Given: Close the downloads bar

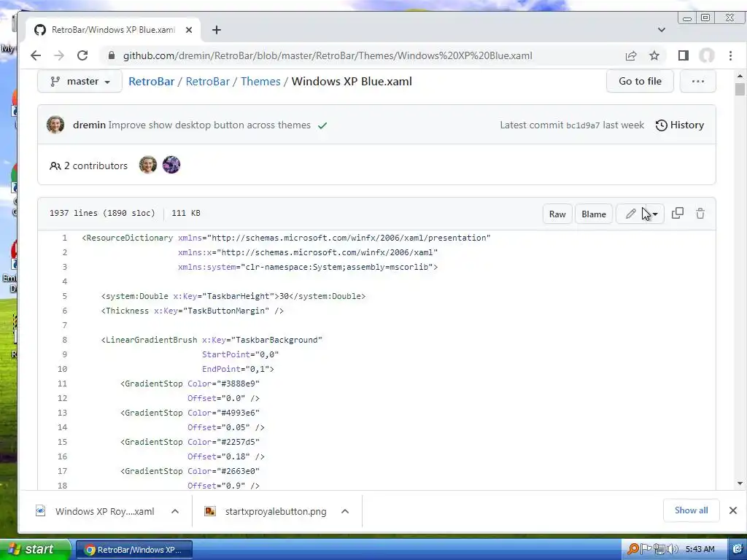Looking at the screenshot, I should coord(733,510).
